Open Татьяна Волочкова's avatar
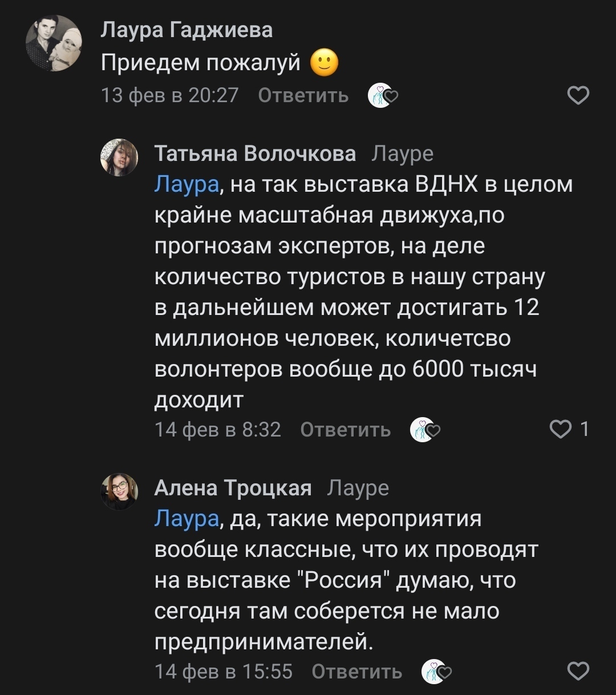Screen dimensions: 616x695 [x=119, y=157]
